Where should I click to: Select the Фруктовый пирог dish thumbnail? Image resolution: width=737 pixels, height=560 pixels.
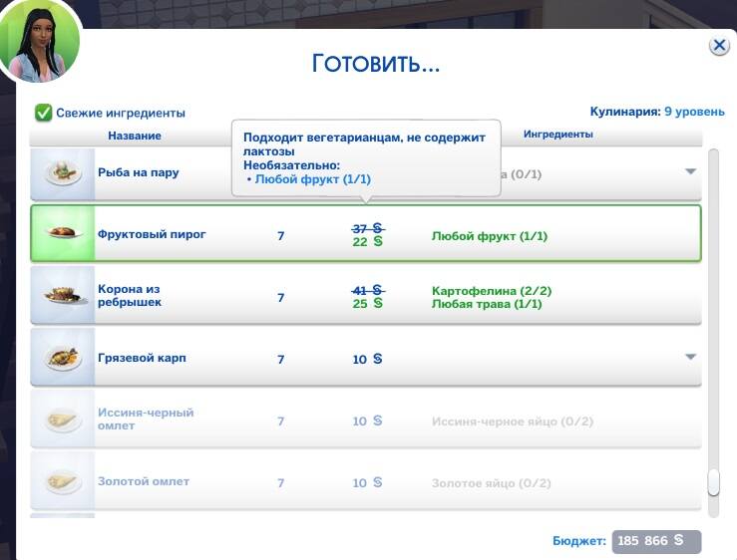(x=63, y=233)
